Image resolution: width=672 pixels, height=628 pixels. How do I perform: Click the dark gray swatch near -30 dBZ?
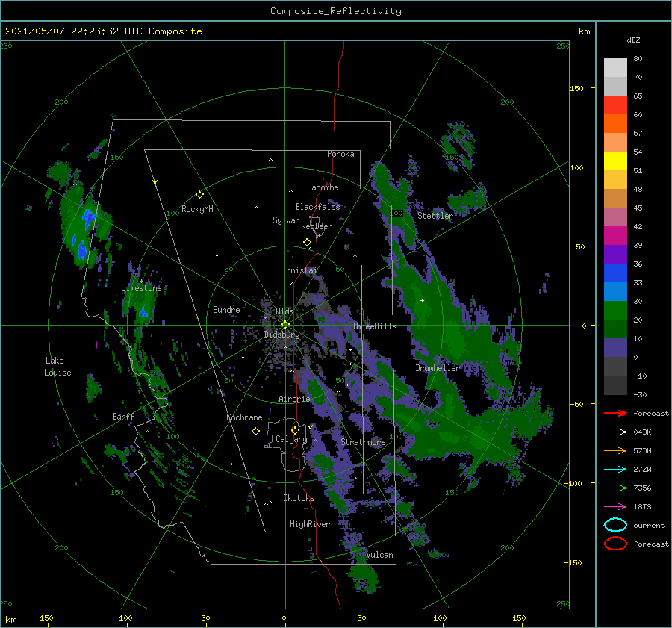pos(615,385)
